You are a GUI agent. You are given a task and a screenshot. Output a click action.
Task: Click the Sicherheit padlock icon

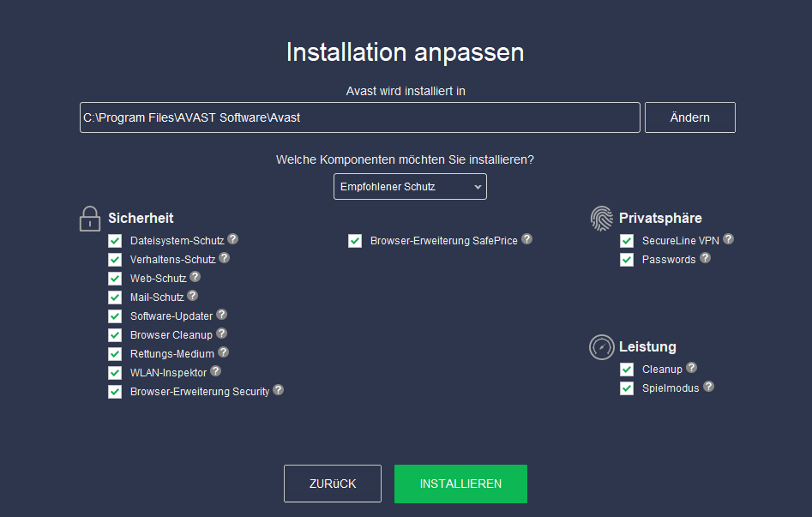point(90,219)
